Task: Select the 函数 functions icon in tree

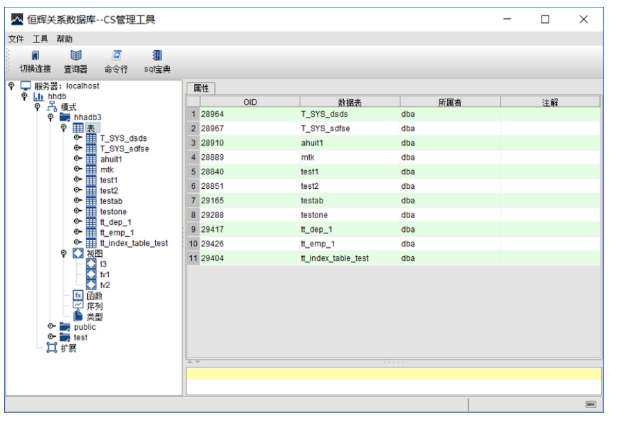Action: click(x=78, y=296)
